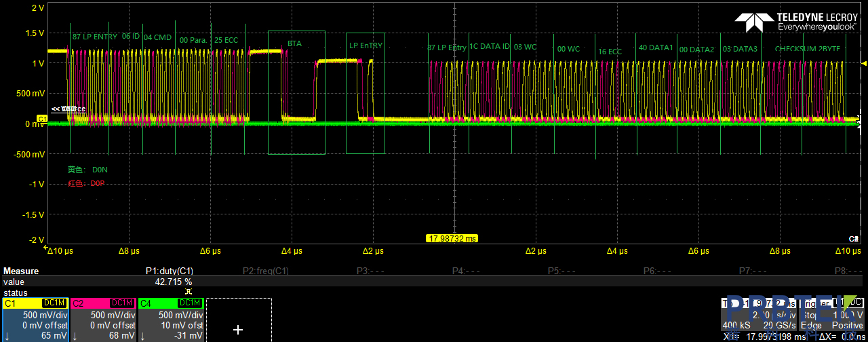Click the plus box to add a trace
The width and height of the screenshot is (868, 342).
[x=238, y=330]
